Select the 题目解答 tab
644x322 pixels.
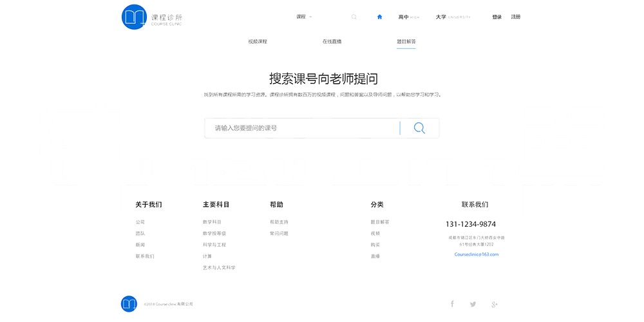point(406,41)
